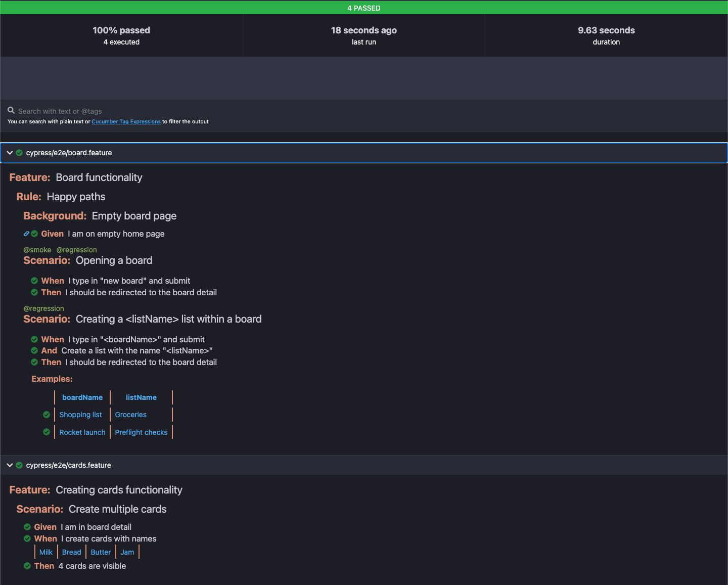The image size is (728, 585).
Task: Click the check icon on the Rocket launch row
Action: tap(46, 431)
